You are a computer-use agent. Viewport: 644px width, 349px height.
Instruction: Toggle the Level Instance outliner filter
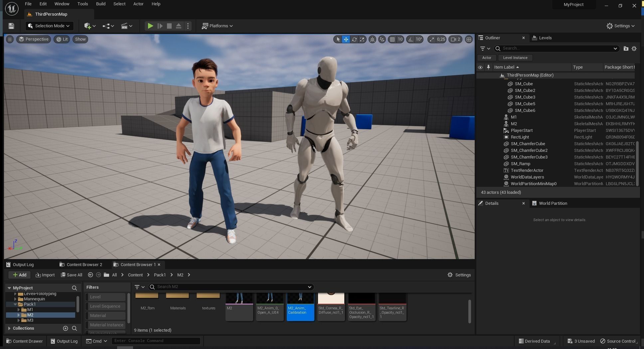pos(515,58)
